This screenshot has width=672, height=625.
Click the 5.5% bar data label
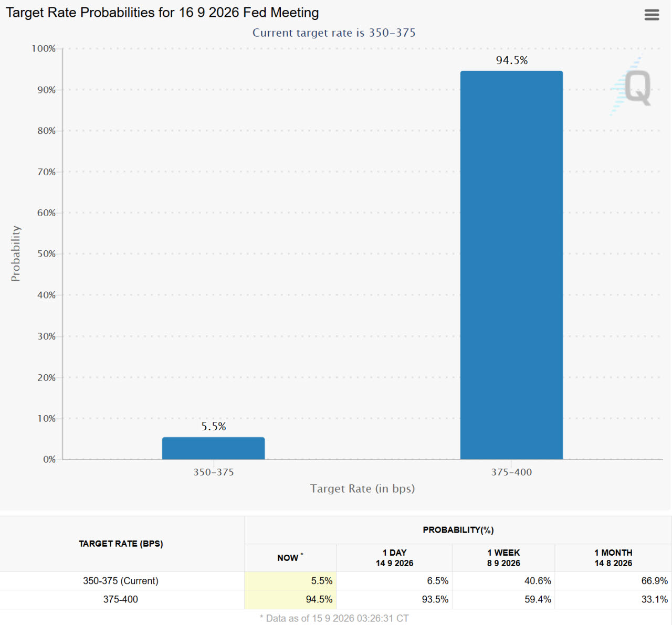214,427
